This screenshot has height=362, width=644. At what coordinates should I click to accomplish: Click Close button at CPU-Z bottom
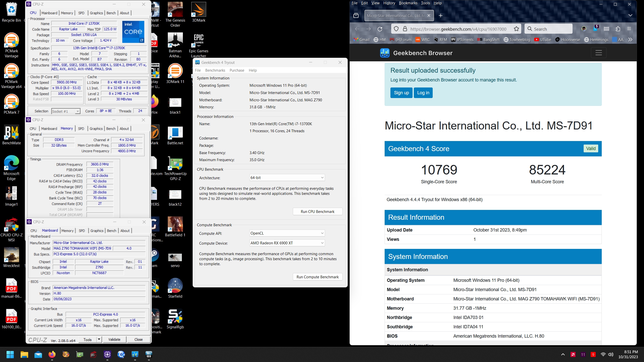pyautogui.click(x=138, y=339)
